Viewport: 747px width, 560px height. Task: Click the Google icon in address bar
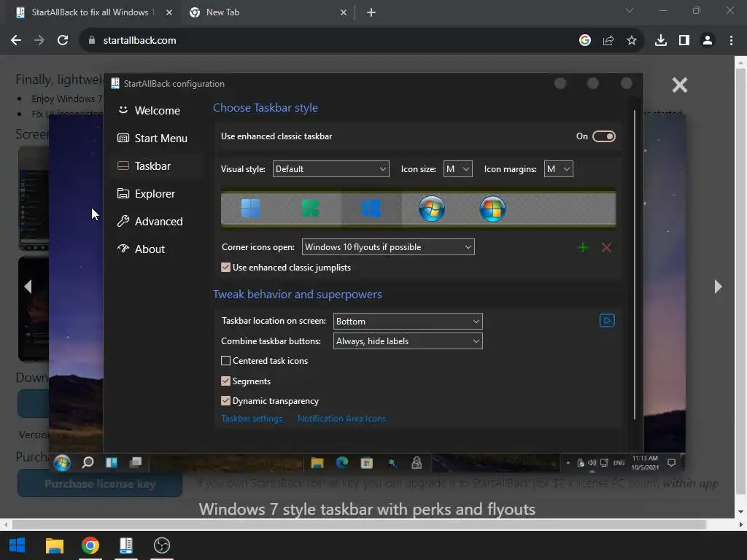(585, 41)
